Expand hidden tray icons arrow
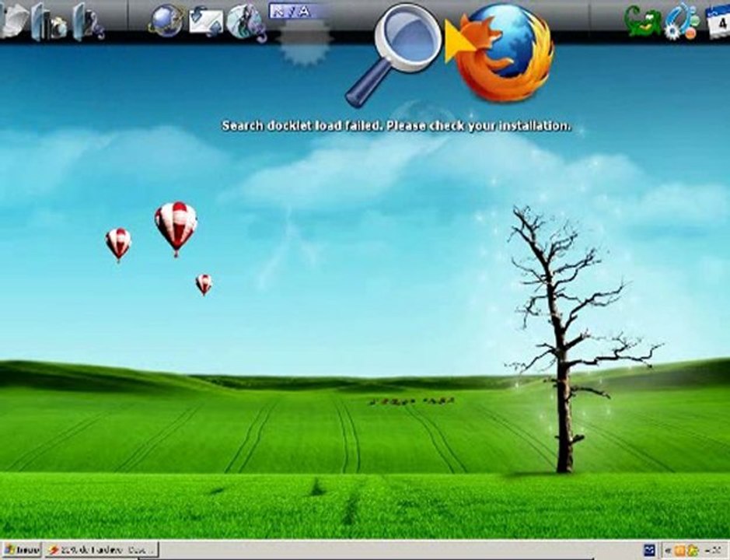 (669, 550)
